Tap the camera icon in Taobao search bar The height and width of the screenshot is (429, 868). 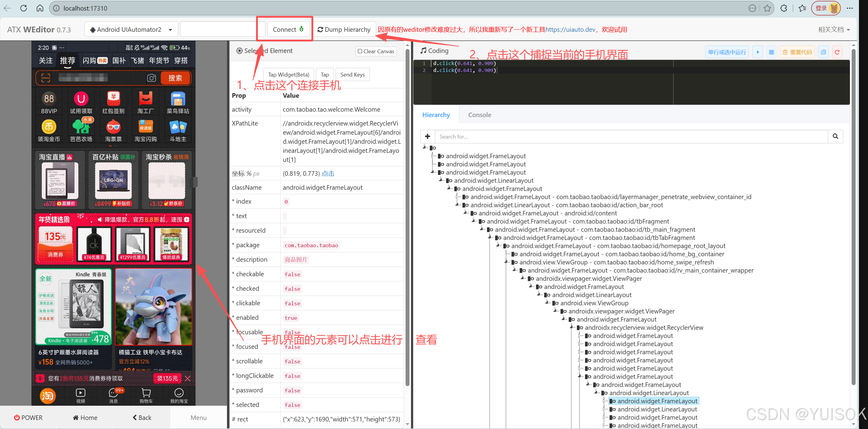(151, 78)
